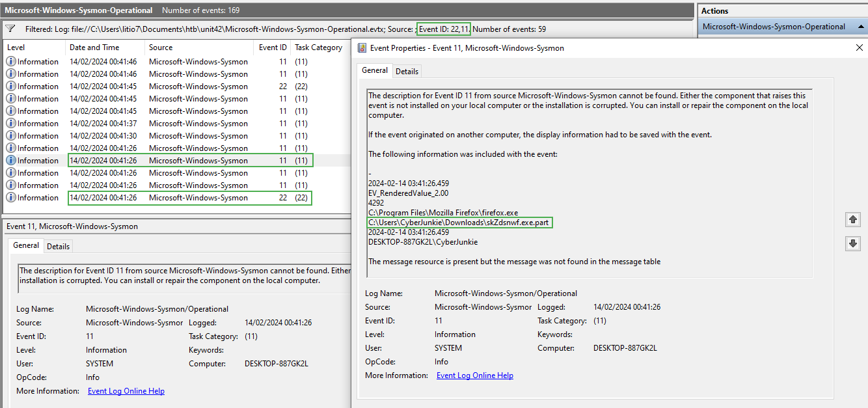Viewport: 868px width, 408px height.
Task: Click the info icon of the 00:41:45 Event ID 22 row
Action: [11, 87]
